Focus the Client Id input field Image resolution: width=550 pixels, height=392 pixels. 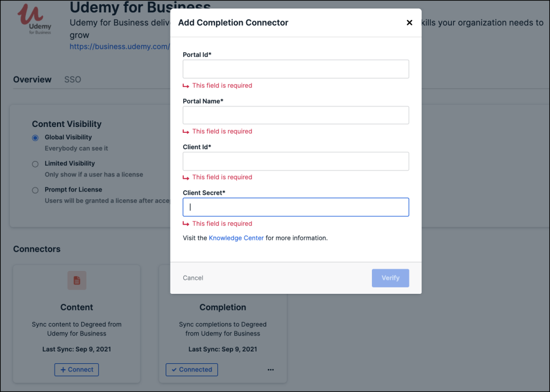click(296, 161)
